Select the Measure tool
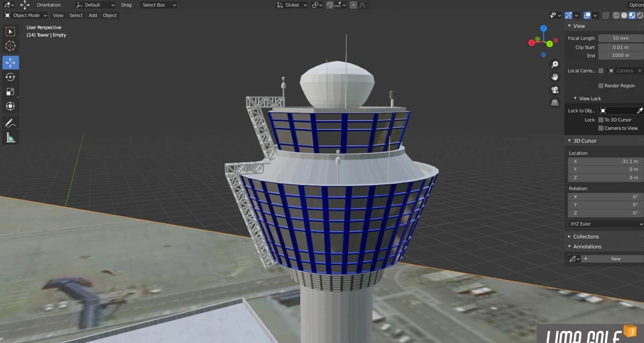Viewport: 644px width, 343px height. click(10, 138)
